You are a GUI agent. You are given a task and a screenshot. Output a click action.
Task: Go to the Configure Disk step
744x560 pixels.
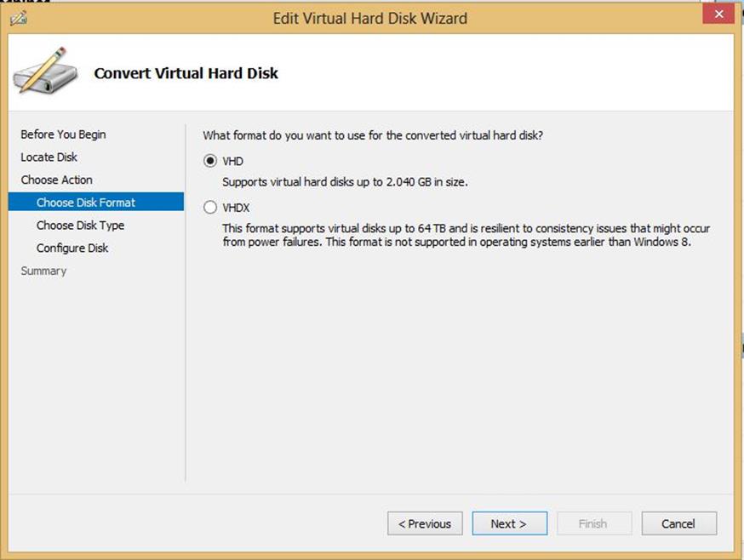coord(72,248)
